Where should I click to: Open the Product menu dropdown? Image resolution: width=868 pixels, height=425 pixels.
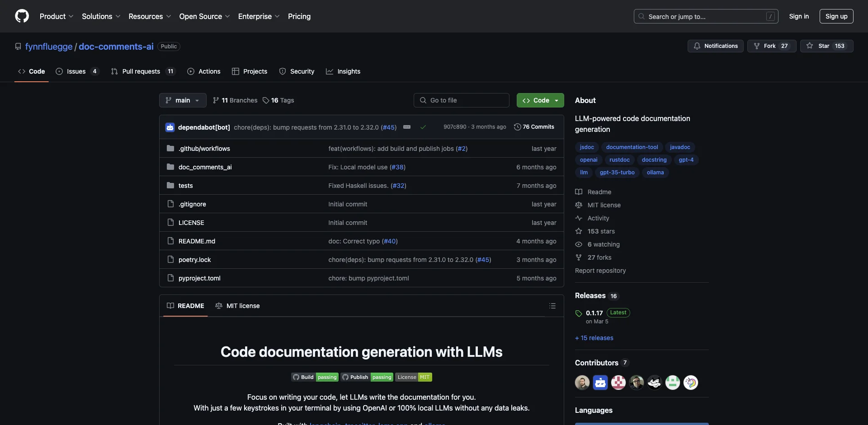[x=57, y=16]
